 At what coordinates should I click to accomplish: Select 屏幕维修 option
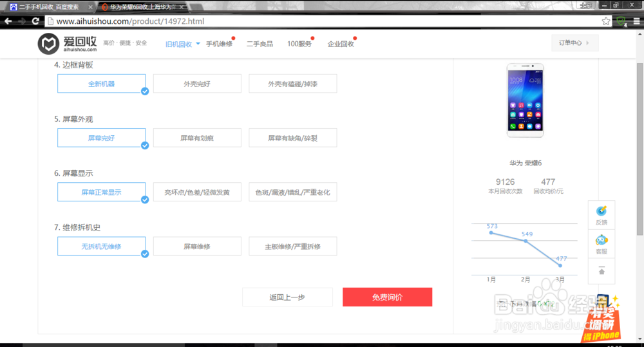tap(197, 247)
